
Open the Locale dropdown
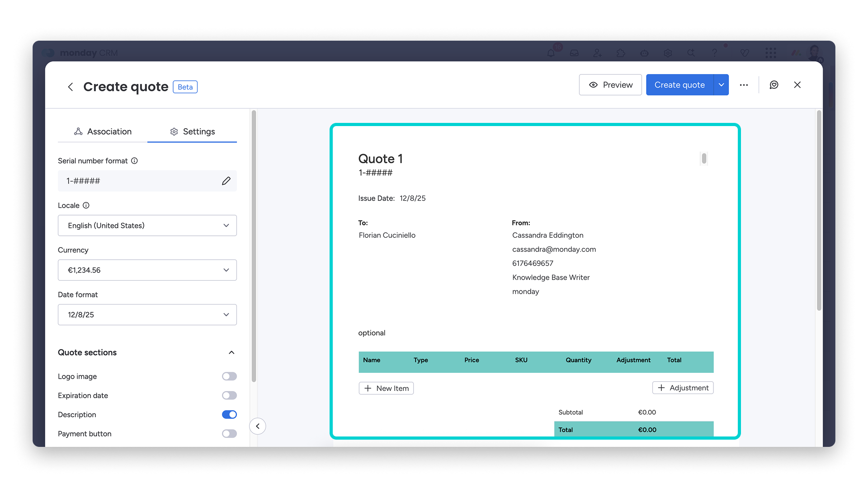tap(147, 225)
